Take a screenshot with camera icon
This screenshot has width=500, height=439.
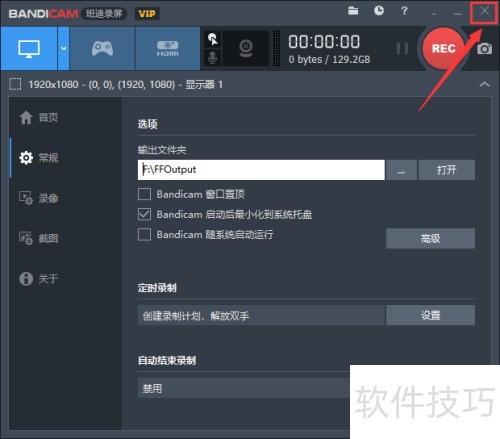pyautogui.click(x=484, y=49)
